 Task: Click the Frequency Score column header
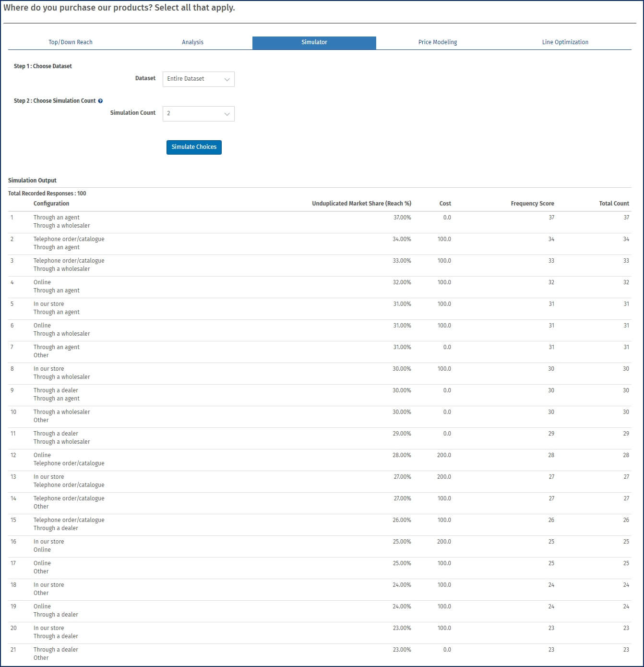(x=532, y=204)
